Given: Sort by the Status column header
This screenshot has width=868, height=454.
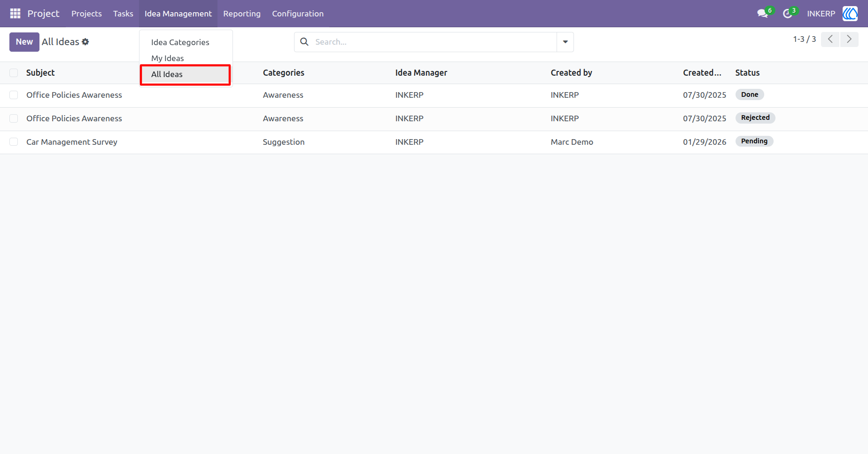Looking at the screenshot, I should tap(747, 73).
